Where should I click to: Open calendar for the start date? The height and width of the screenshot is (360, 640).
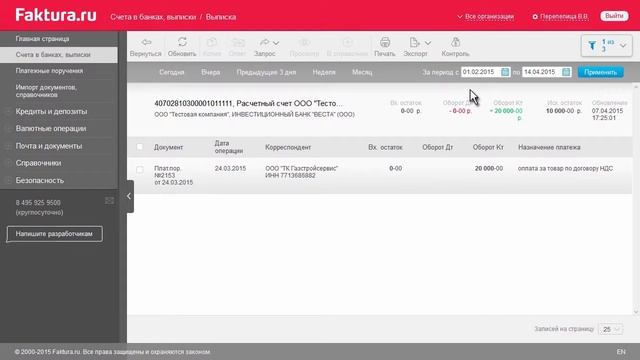click(505, 72)
